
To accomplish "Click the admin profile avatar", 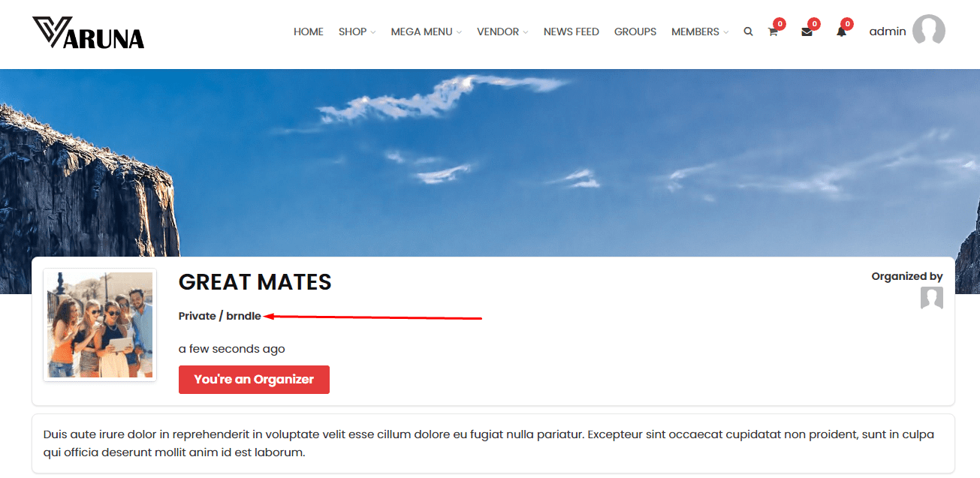I will (x=928, y=32).
